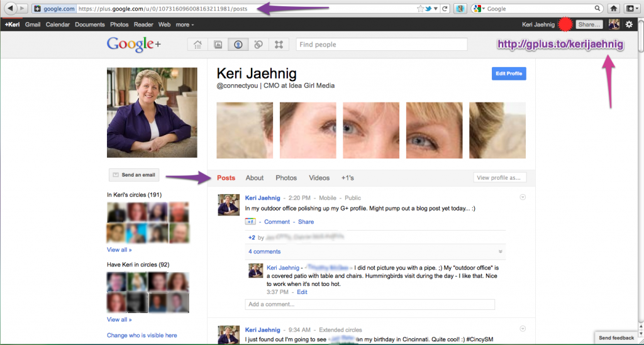Click the Google browser search box
Image resolution: width=644 pixels, height=345 pixels.
pos(539,9)
